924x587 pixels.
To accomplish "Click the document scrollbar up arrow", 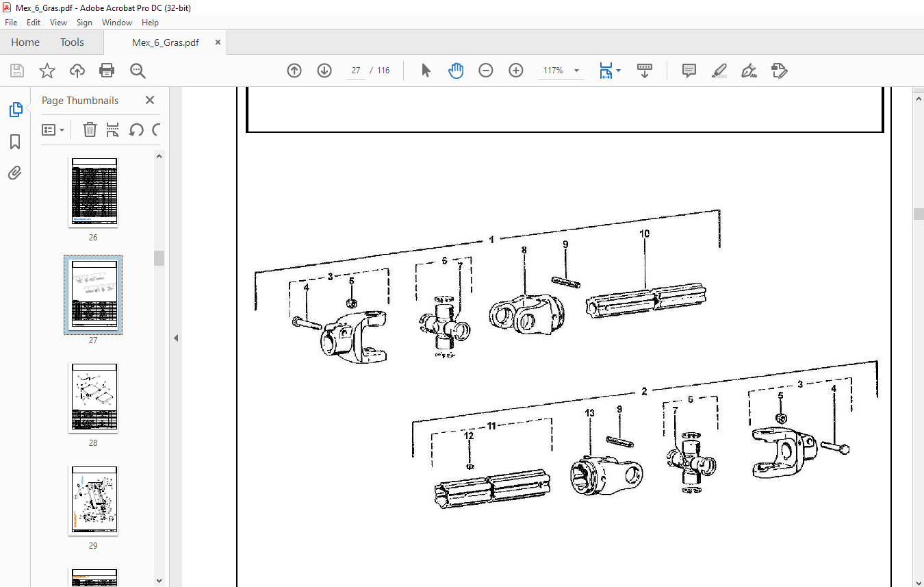I will [x=919, y=99].
